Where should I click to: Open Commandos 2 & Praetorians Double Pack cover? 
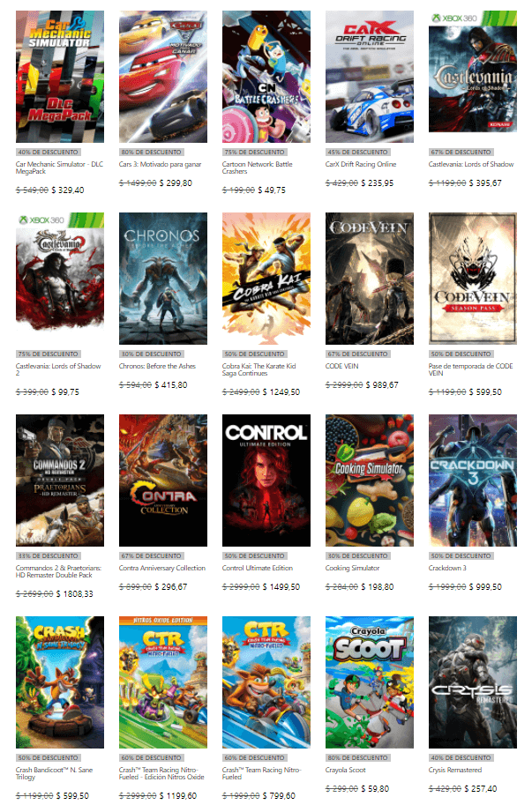pyautogui.click(x=60, y=480)
